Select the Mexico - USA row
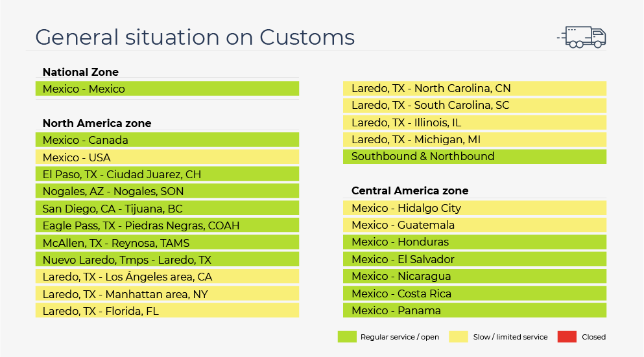Viewport: 644px width, 357px height. click(x=167, y=157)
